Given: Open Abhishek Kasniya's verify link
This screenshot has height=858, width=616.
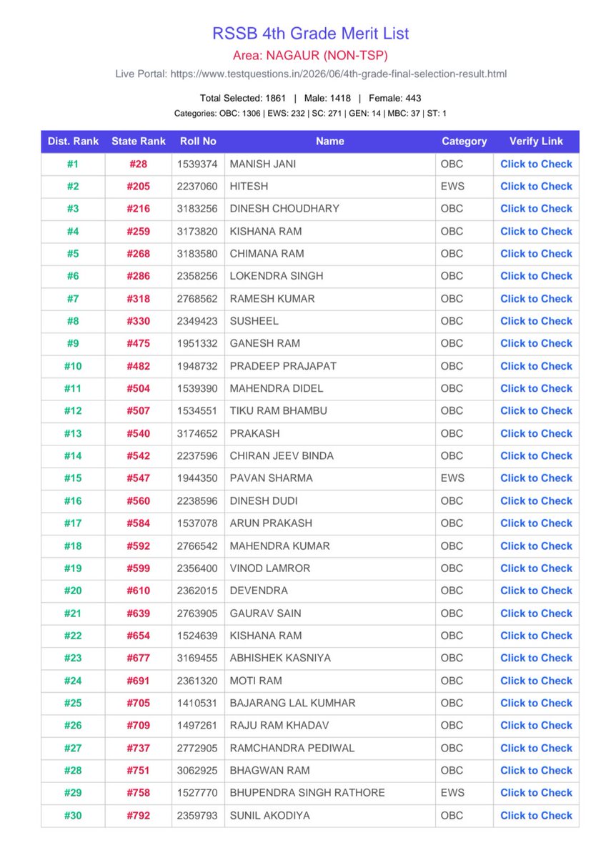Looking at the screenshot, I should pyautogui.click(x=536, y=658).
